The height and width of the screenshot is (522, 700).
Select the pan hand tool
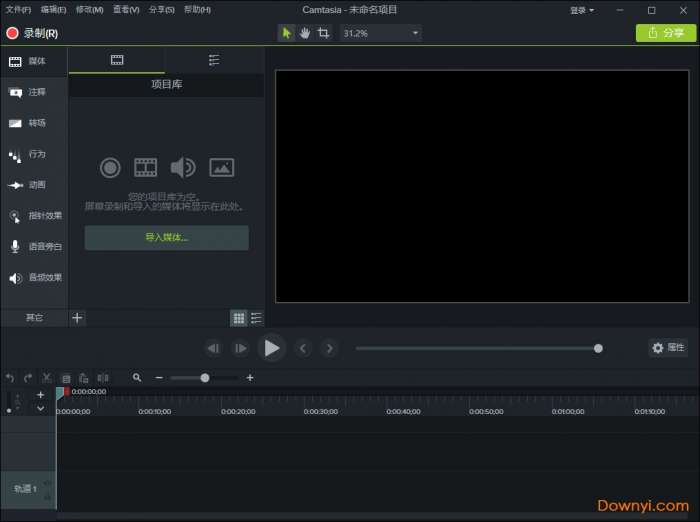[x=305, y=33]
